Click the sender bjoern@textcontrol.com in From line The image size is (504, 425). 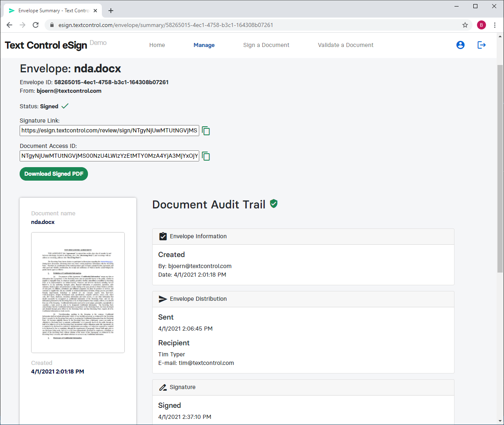click(69, 91)
